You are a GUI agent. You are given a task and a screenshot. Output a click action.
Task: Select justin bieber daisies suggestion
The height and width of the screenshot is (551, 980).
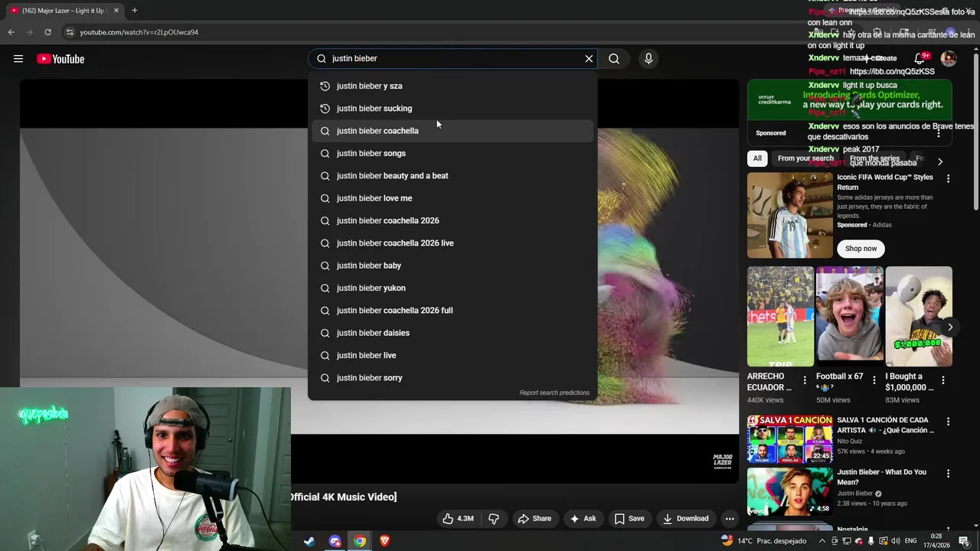pos(452,333)
